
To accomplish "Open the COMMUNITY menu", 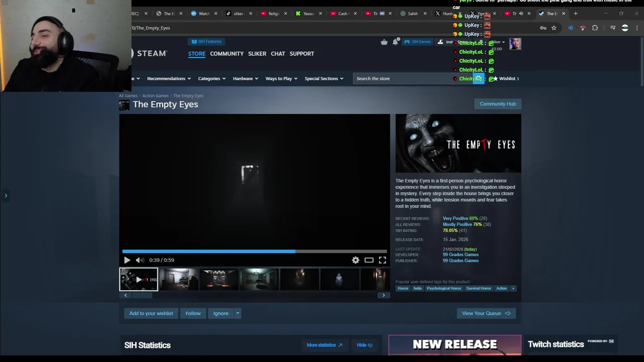I will pyautogui.click(x=227, y=53).
